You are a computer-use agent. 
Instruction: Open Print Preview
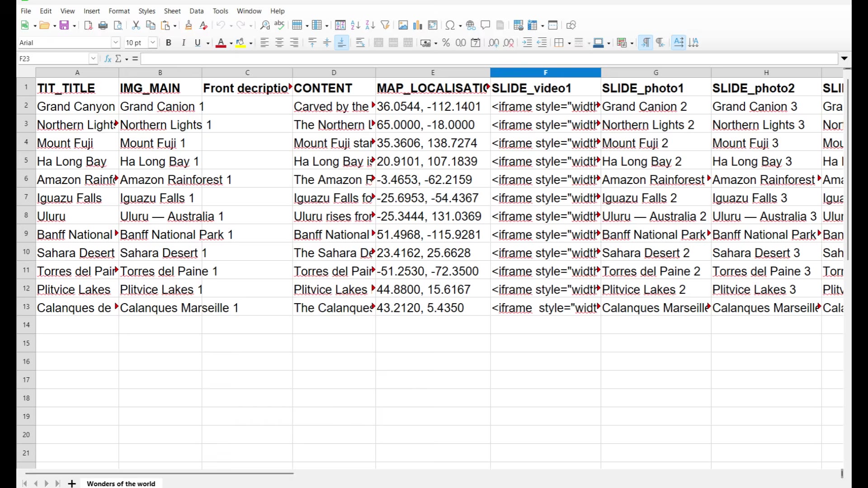coord(118,25)
